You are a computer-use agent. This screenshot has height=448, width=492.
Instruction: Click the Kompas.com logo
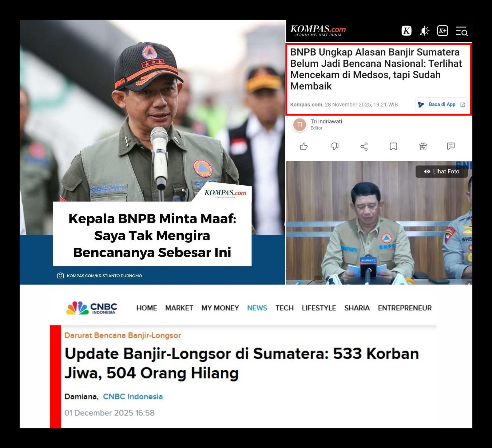pos(318,30)
